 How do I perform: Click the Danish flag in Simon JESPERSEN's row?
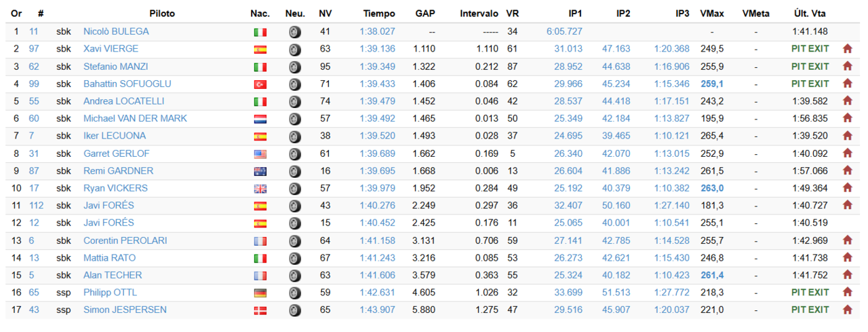click(260, 310)
